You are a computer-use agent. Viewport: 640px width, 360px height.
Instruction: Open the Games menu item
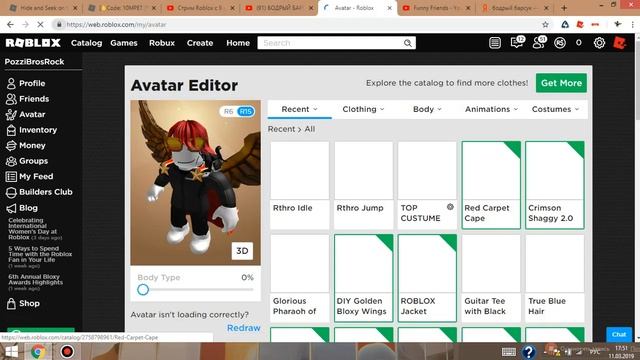pos(124,43)
